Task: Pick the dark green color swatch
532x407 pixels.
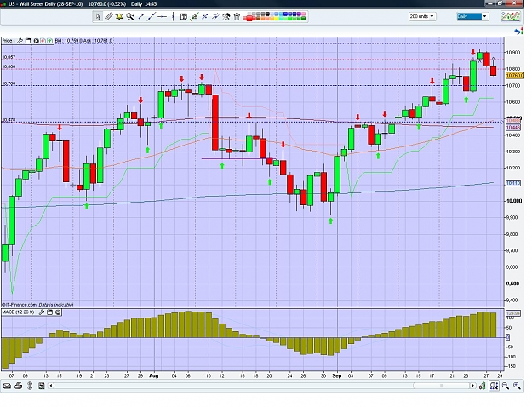Action: point(303,19)
